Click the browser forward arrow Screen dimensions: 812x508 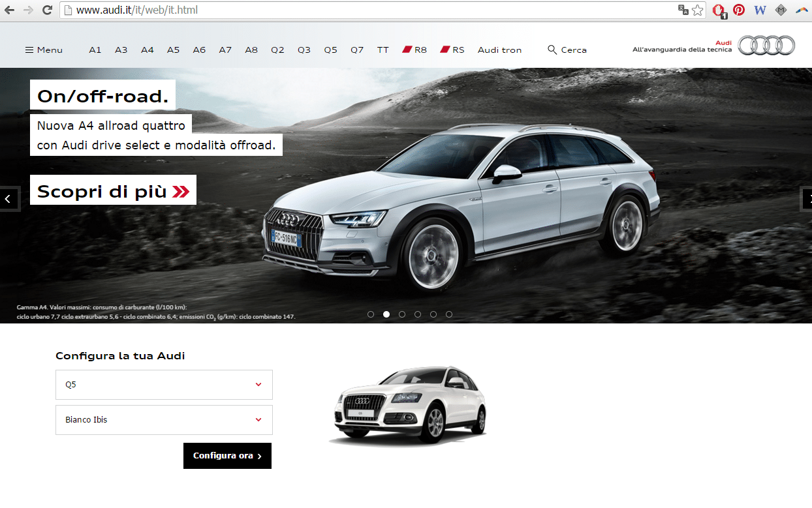[x=28, y=10]
